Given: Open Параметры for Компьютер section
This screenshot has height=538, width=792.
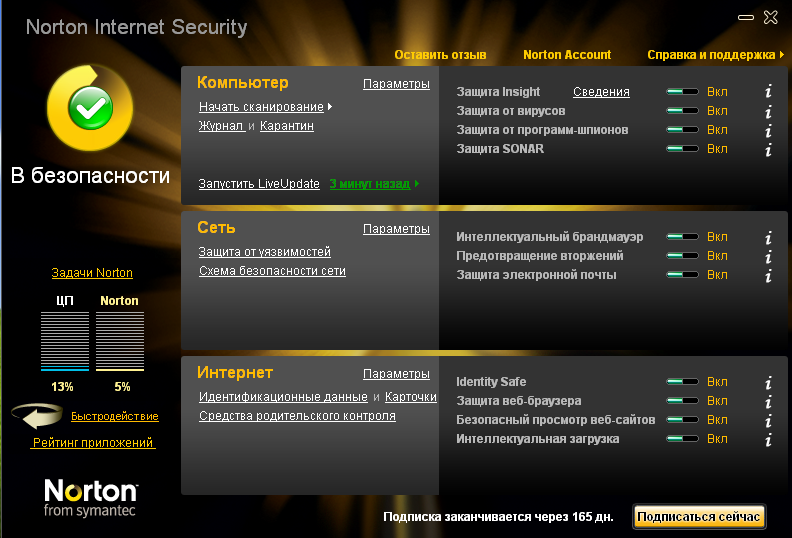Looking at the screenshot, I should (x=397, y=84).
